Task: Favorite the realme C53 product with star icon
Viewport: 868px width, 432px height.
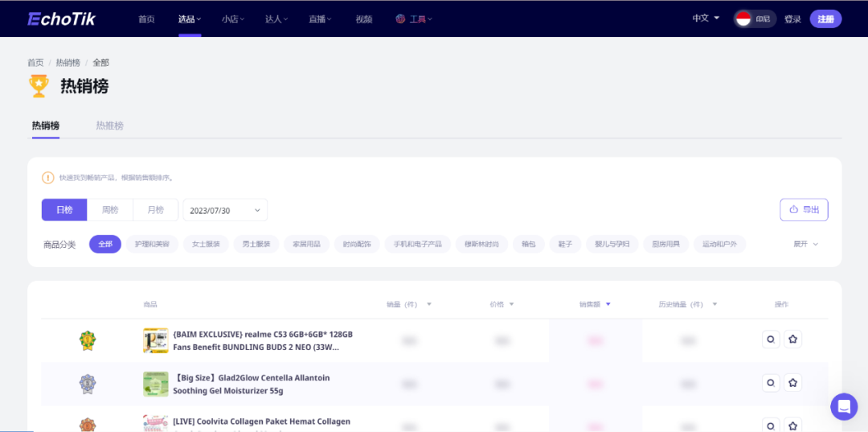Action: pyautogui.click(x=792, y=339)
